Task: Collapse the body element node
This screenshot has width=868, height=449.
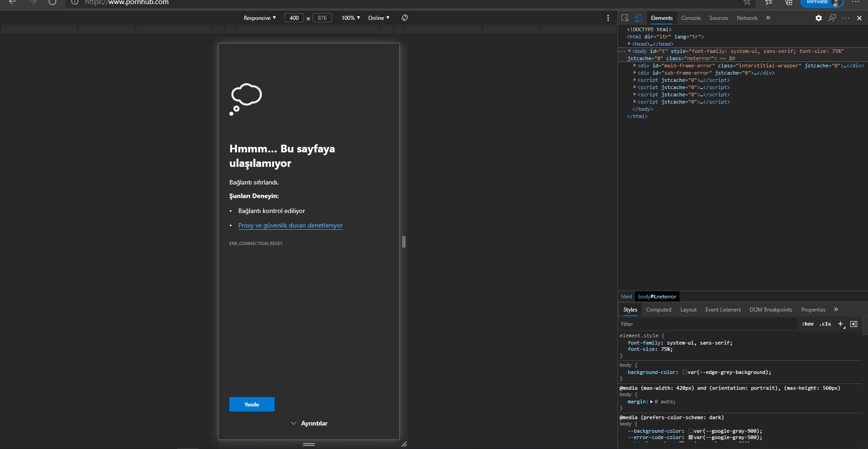Action: (x=629, y=51)
